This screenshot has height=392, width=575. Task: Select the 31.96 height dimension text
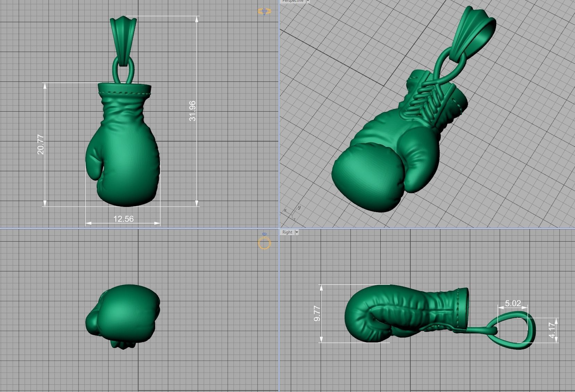pyautogui.click(x=193, y=111)
